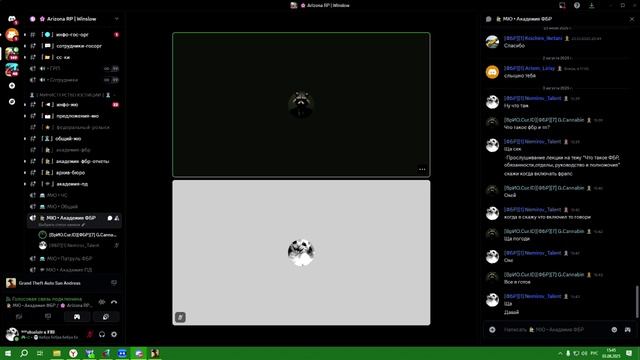Open Grand Theft Auto San Andreas activity
This screenshot has width=640, height=360.
pyautogui.click(x=61, y=283)
